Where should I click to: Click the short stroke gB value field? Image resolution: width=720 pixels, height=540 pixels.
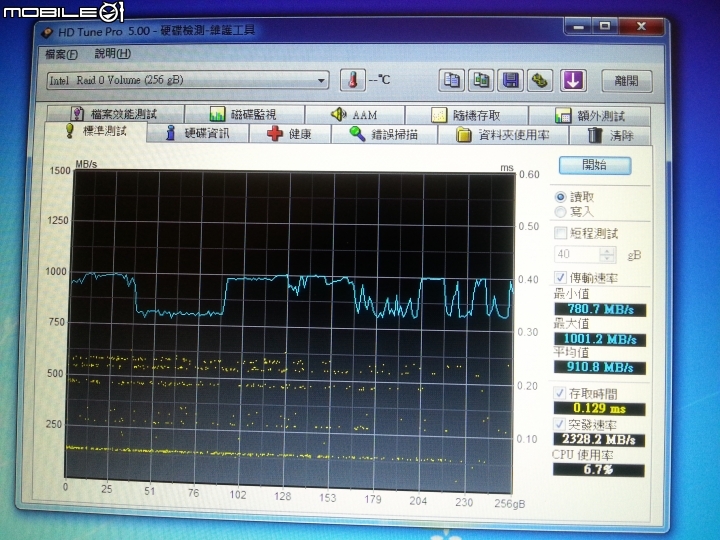click(577, 254)
